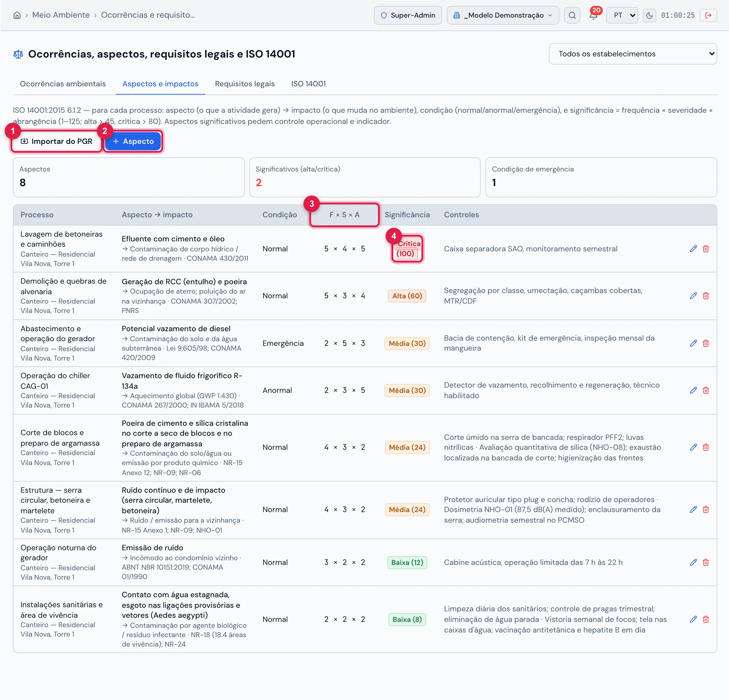729x700 pixels.
Task: Open the Todos os estabelecimentos dropdown
Action: coord(633,54)
